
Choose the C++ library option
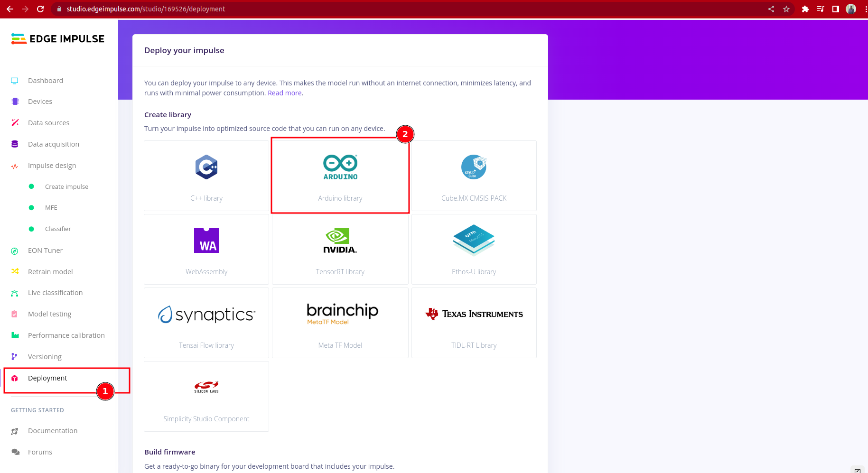point(206,176)
